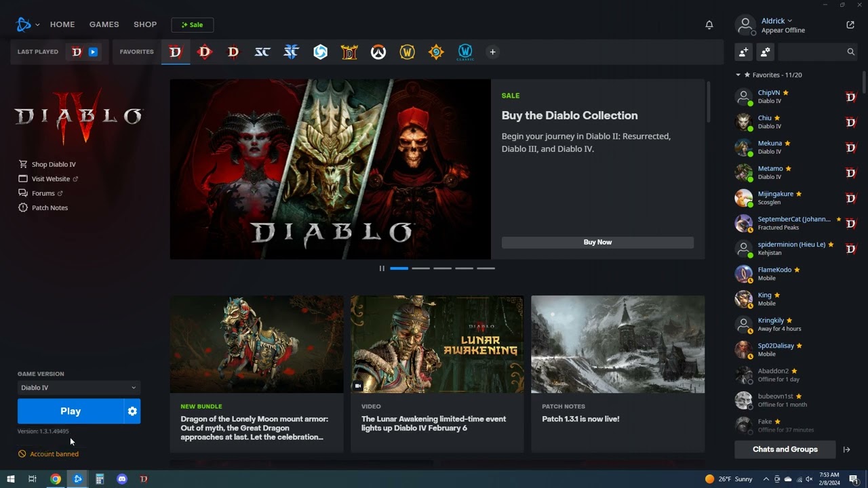The width and height of the screenshot is (868, 488).
Task: Click the blue Play button
Action: (71, 411)
